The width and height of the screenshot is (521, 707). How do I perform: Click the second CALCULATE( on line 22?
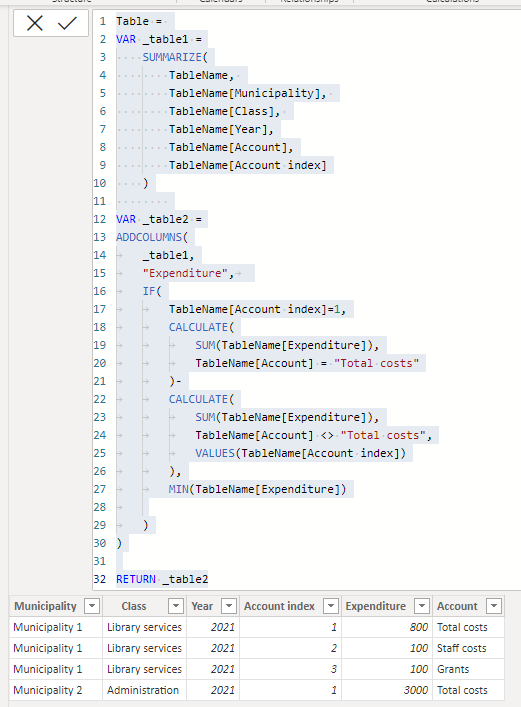click(x=202, y=399)
